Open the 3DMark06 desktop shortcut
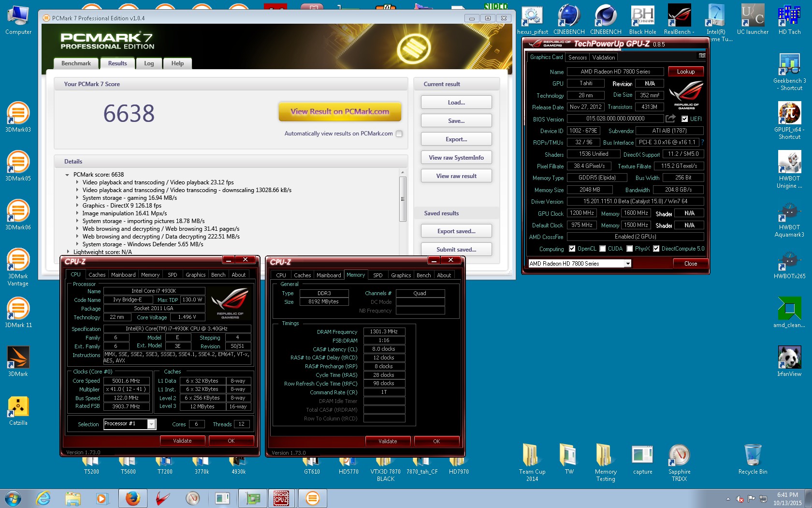812x508 pixels. [18, 215]
